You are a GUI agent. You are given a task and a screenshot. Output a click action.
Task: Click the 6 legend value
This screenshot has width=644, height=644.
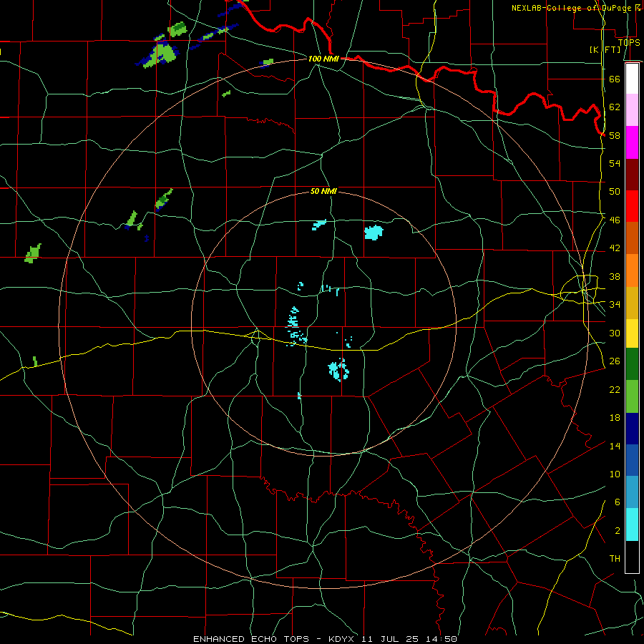coord(618,502)
